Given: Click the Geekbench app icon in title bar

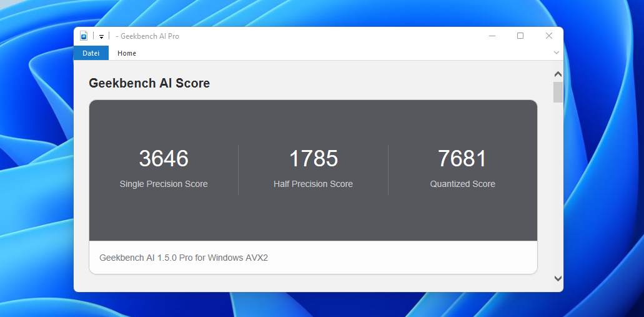Looking at the screenshot, I should pos(84,36).
